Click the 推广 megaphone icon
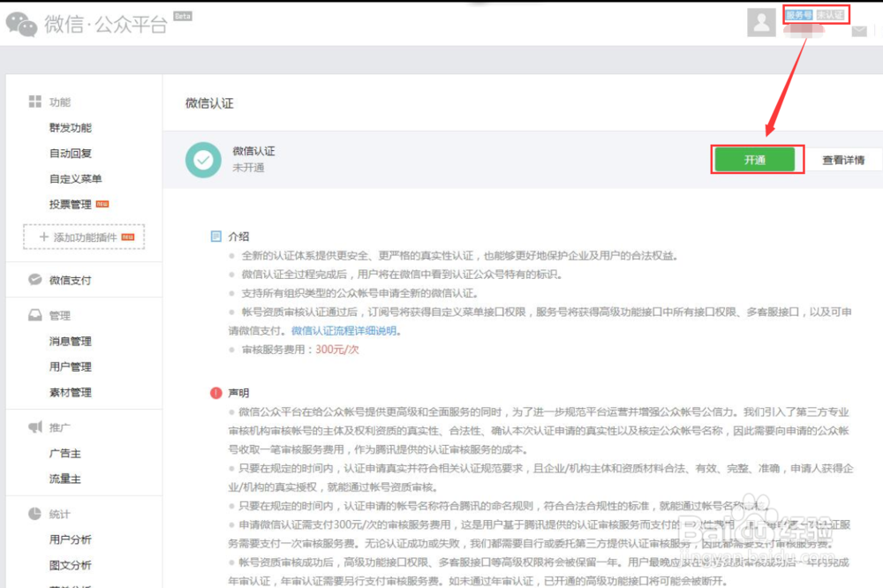 35,427
